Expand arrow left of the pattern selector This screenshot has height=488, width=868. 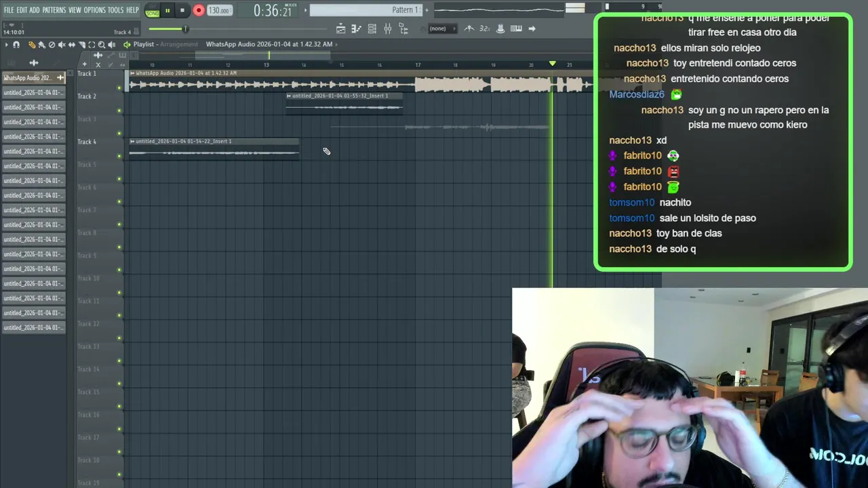(x=305, y=10)
